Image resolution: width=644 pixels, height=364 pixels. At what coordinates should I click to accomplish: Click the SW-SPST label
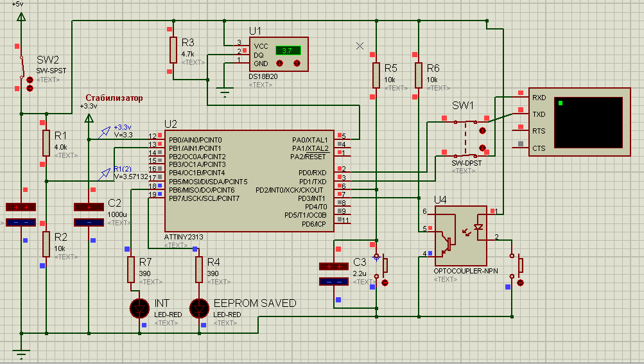(x=51, y=71)
